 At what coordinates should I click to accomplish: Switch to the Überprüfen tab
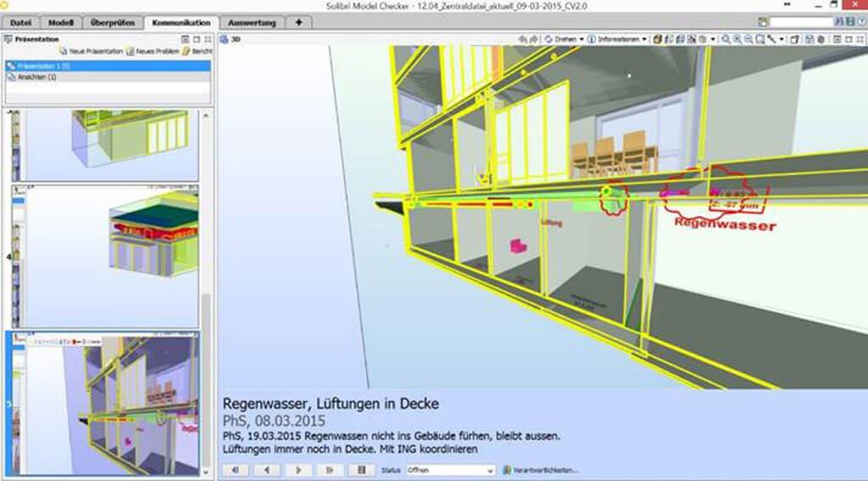[113, 23]
